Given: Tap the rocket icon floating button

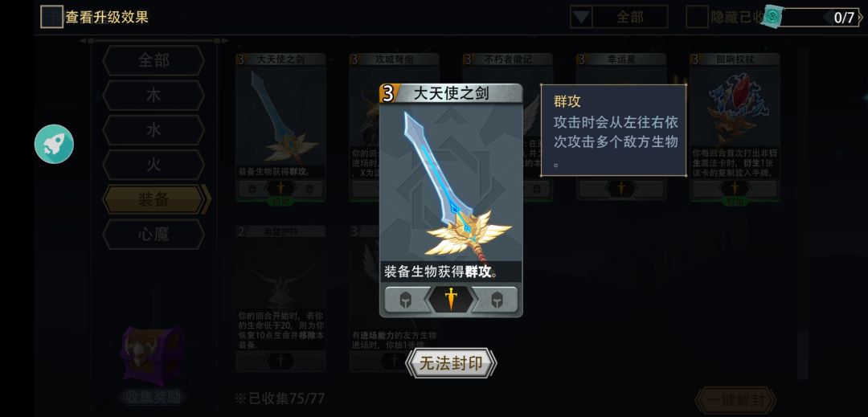Looking at the screenshot, I should [55, 144].
